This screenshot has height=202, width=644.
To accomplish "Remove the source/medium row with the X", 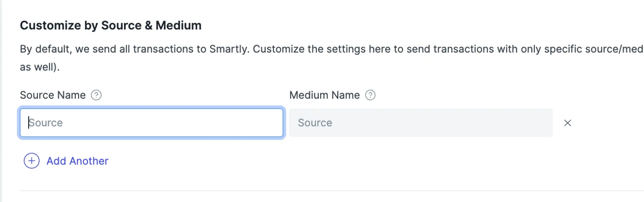I will coord(568,123).
